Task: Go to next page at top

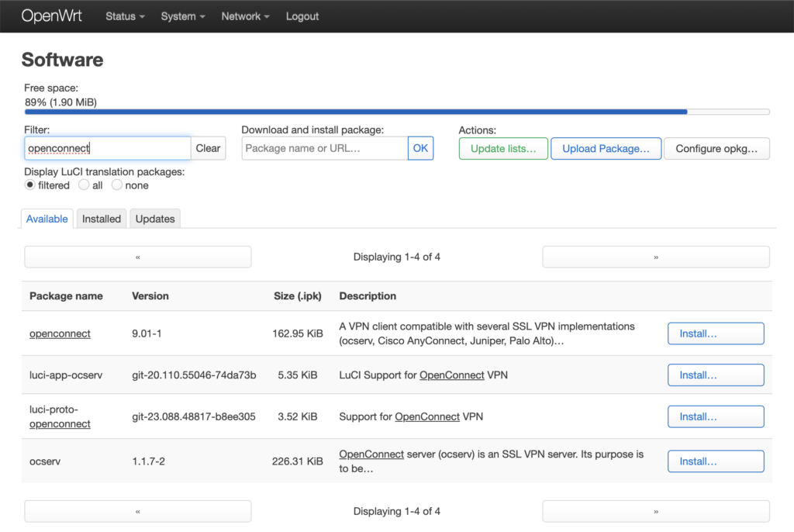Action: coord(655,257)
